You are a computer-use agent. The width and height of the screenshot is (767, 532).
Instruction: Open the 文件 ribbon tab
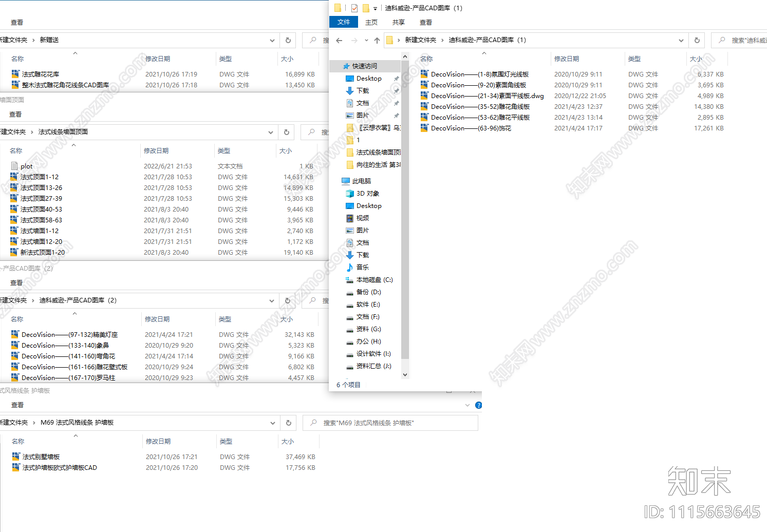click(344, 22)
